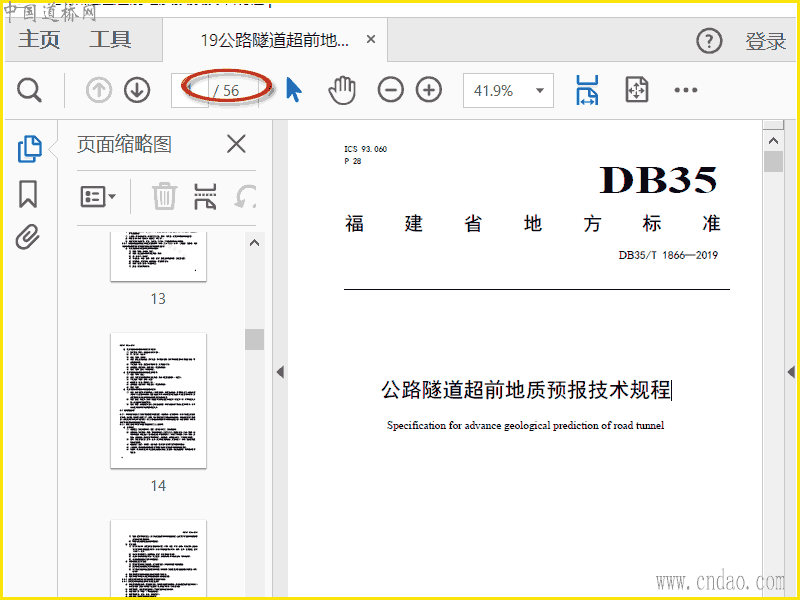Select the thumbnail below page 14
800x600 pixels.
click(x=158, y=559)
